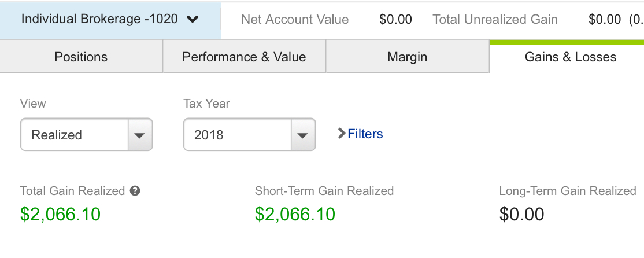Click the arrow button of the Tax Year dropdown
The height and width of the screenshot is (258, 644).
[x=303, y=134]
